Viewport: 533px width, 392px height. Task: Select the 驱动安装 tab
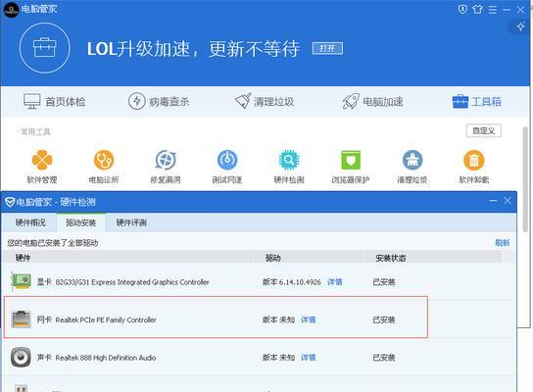pos(81,222)
